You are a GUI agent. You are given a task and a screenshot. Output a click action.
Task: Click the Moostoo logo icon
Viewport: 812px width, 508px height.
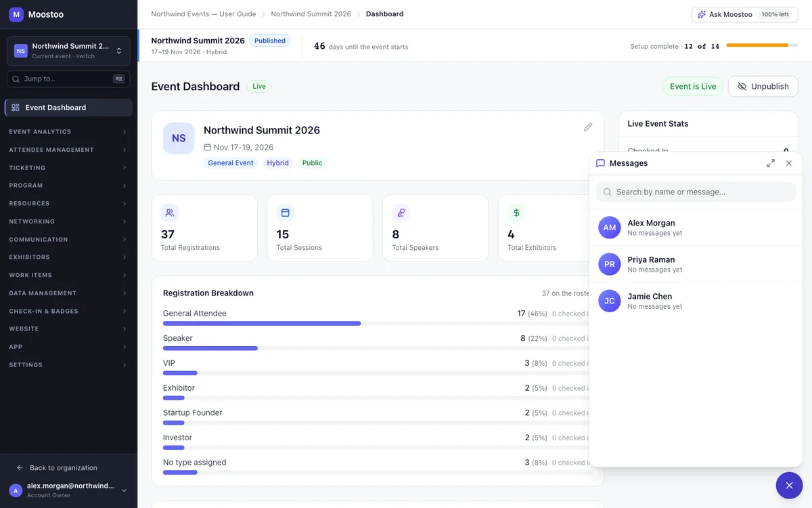(16, 14)
